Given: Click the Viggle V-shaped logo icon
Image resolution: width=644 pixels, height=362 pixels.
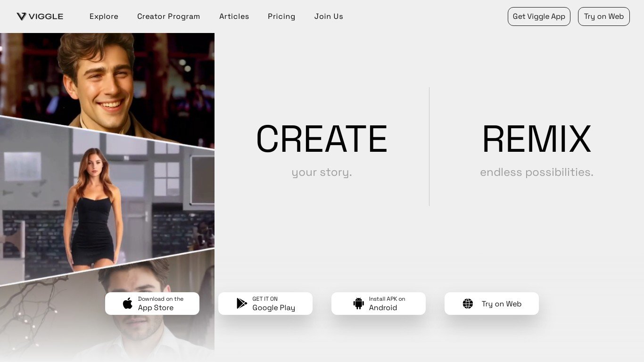Looking at the screenshot, I should [x=21, y=16].
